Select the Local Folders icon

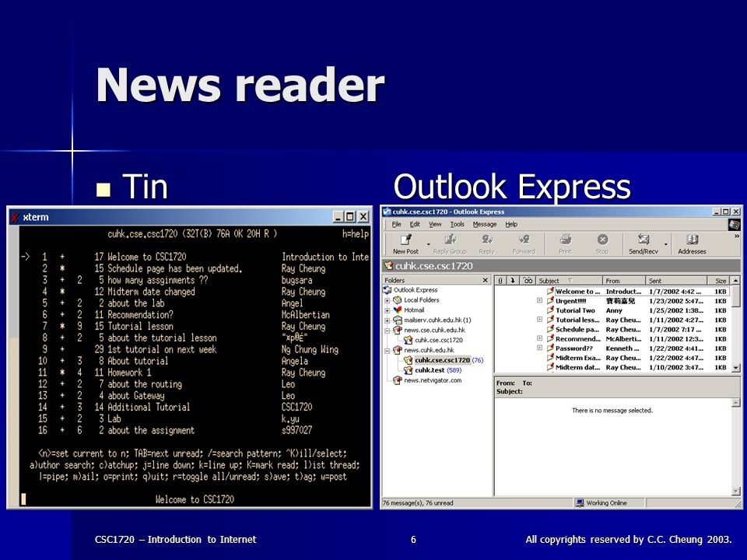pos(398,300)
